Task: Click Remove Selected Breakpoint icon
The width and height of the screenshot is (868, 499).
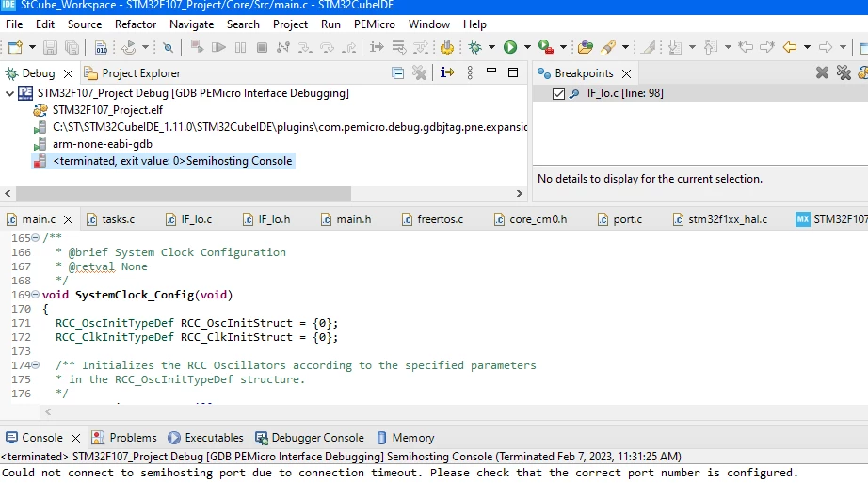Action: click(822, 72)
